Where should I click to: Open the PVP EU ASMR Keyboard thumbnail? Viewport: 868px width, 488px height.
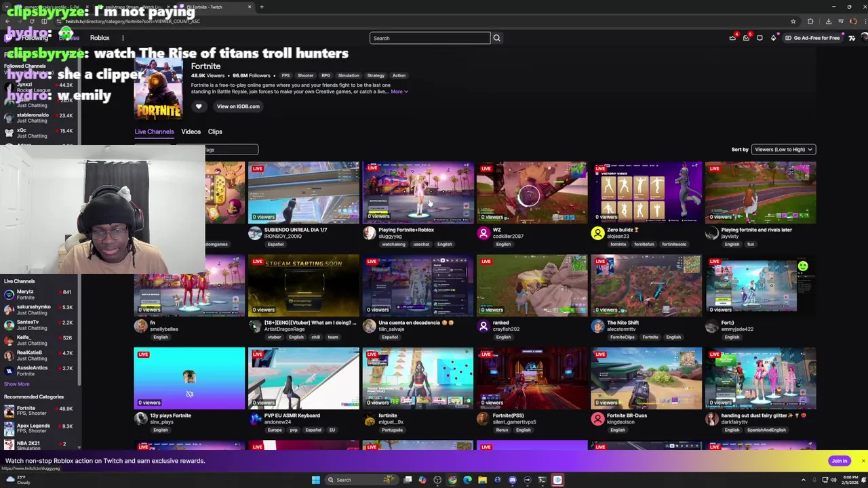tap(303, 378)
